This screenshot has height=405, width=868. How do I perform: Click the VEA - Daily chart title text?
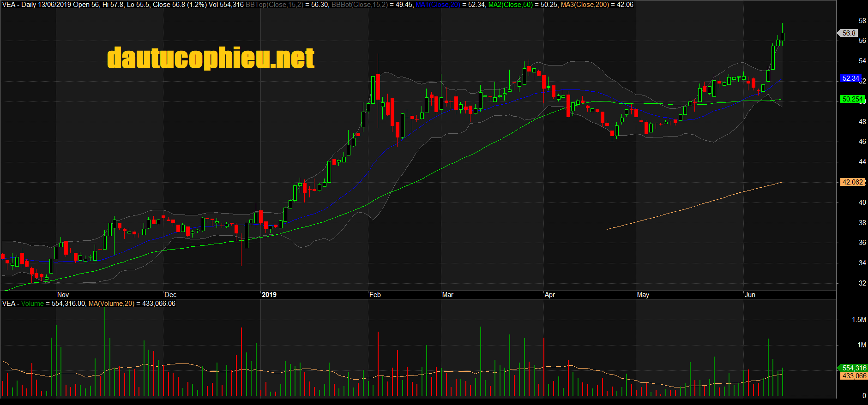(x=19, y=5)
